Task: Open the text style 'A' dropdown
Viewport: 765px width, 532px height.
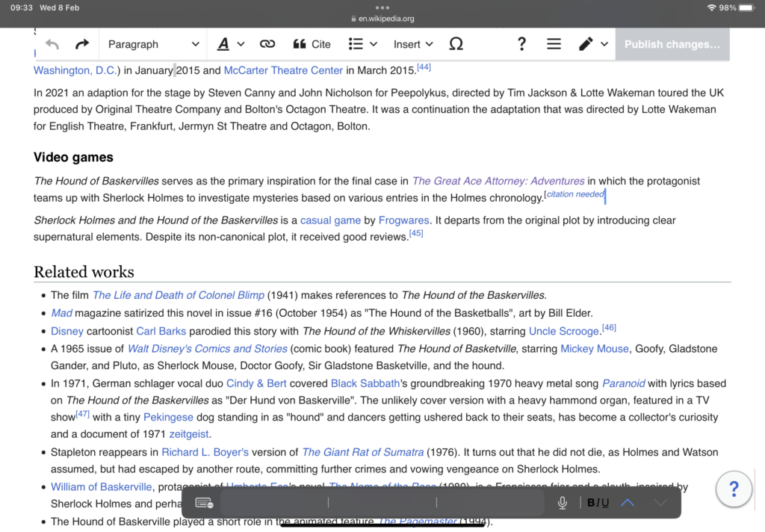Action: 230,45
